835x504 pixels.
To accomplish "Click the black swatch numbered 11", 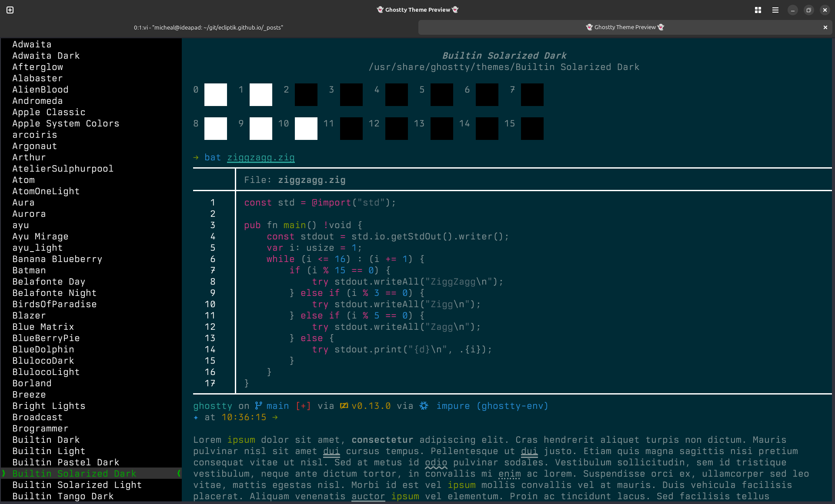I will (351, 128).
